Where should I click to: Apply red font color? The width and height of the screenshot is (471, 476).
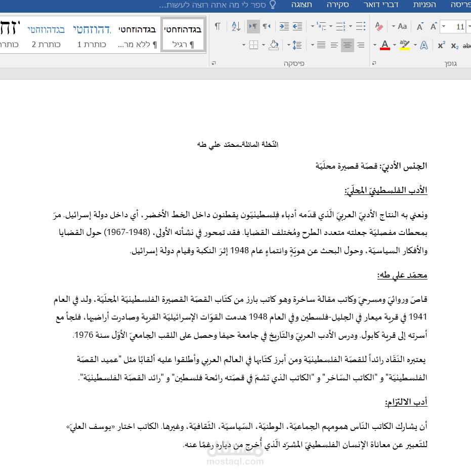click(x=385, y=45)
